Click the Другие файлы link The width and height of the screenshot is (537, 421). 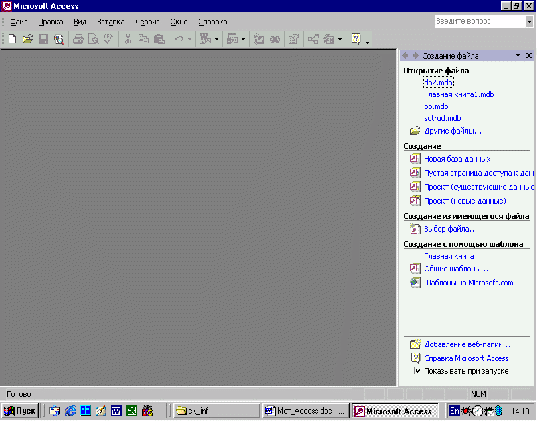click(453, 131)
